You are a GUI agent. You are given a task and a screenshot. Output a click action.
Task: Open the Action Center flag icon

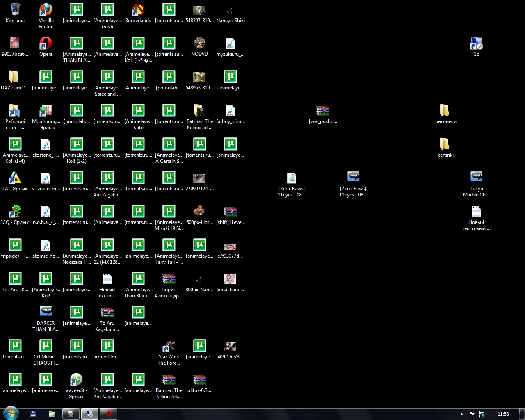click(472, 414)
